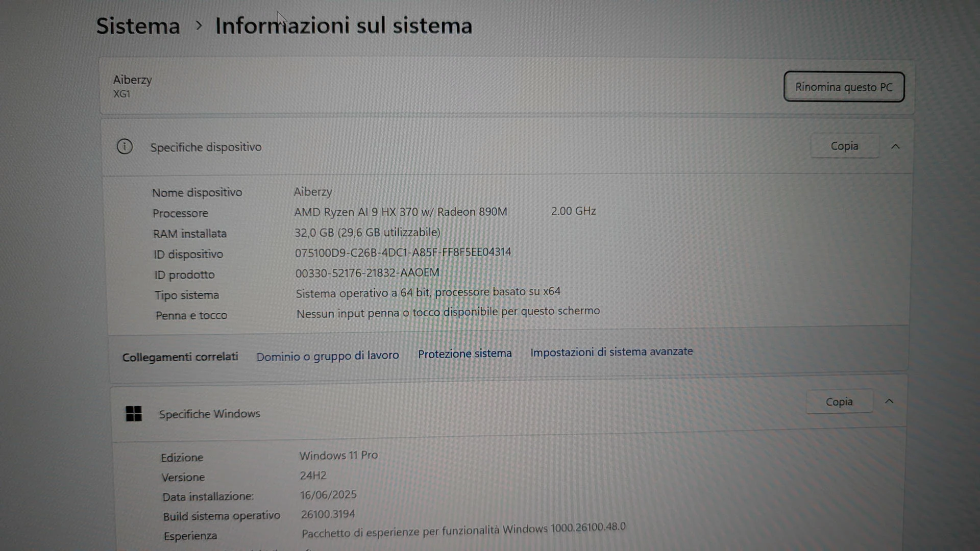Image resolution: width=980 pixels, height=551 pixels.
Task: Click the Nome dispositivo label
Action: click(x=197, y=192)
